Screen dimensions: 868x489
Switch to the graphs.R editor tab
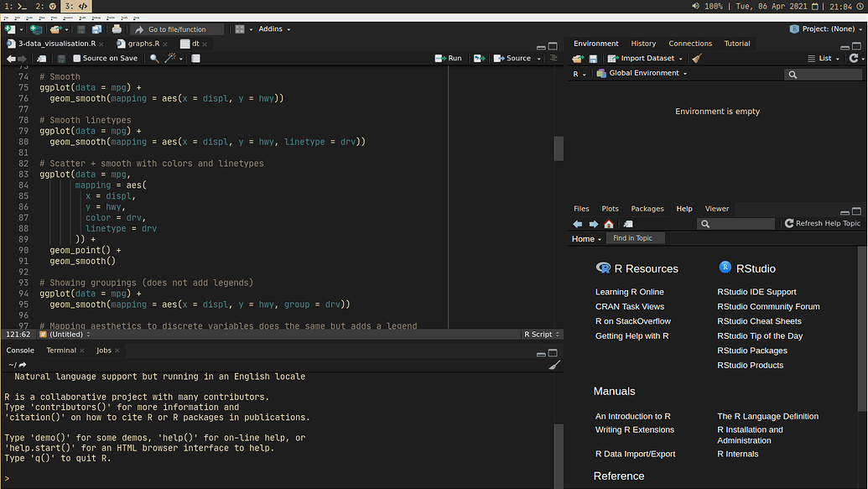click(143, 44)
